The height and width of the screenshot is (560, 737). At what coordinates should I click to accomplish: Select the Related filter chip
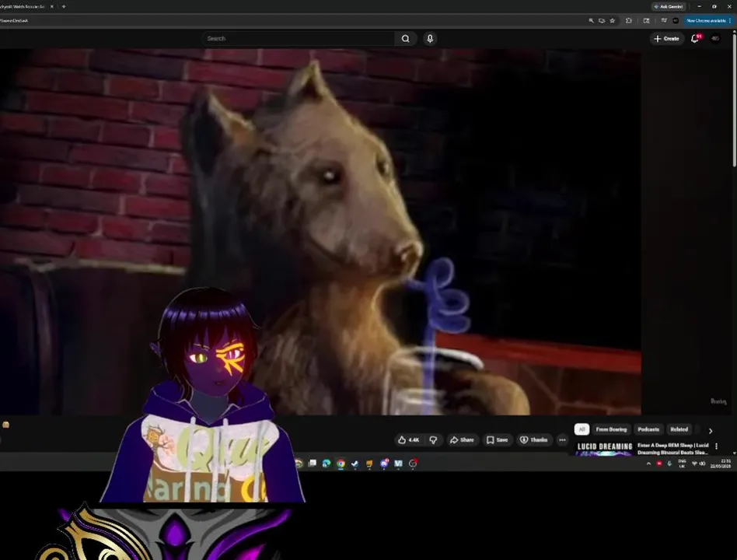679,429
